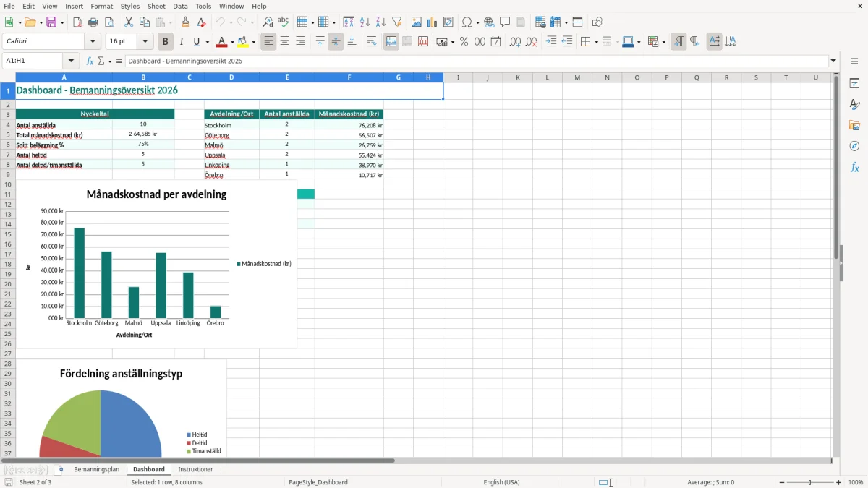Toggle Italic formatting

[x=182, y=42]
